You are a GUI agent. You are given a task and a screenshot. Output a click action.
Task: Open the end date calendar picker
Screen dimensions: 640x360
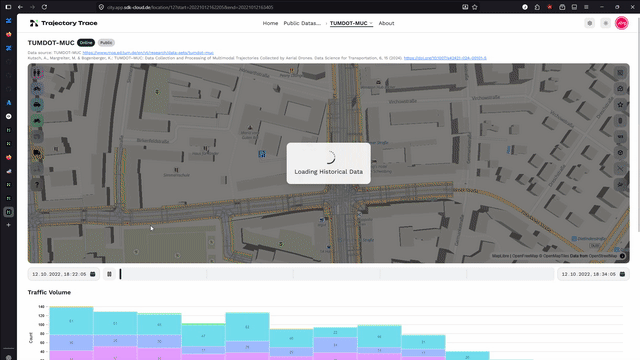coord(622,274)
